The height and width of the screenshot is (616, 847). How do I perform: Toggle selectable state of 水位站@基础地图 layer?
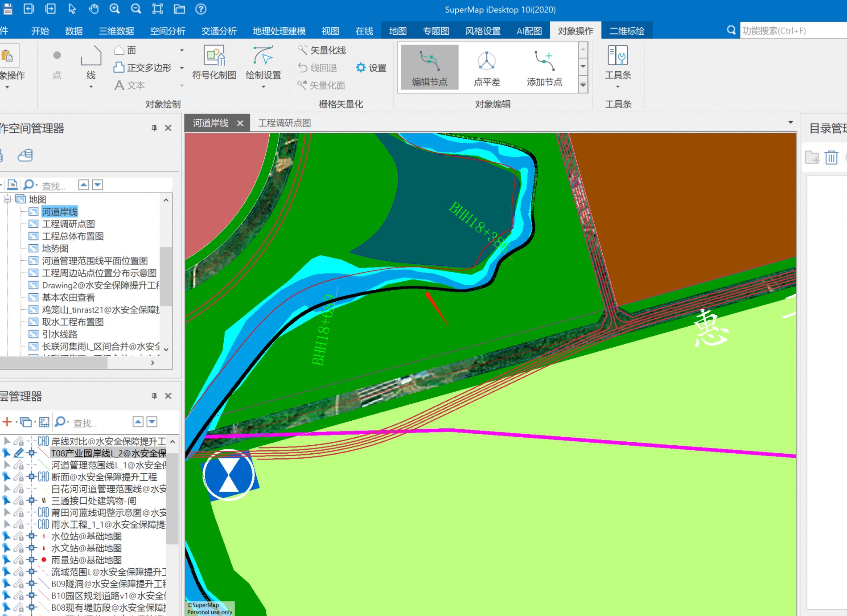pos(7,536)
